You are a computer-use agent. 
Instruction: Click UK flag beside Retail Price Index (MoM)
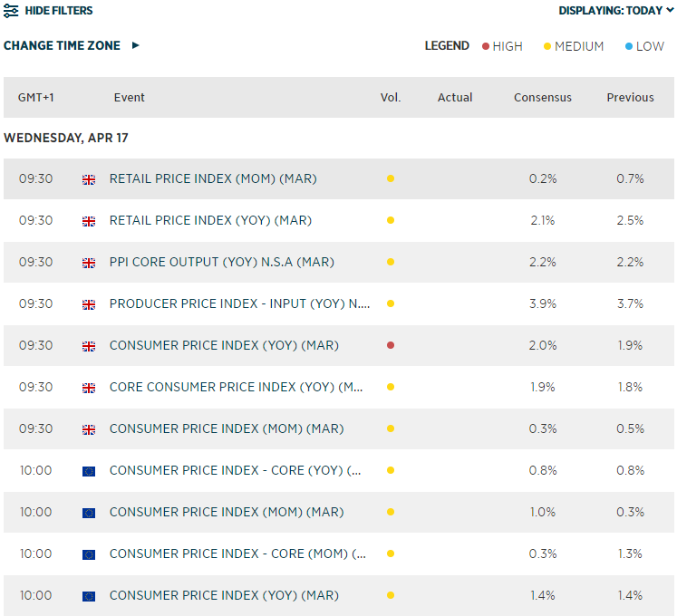(89, 179)
